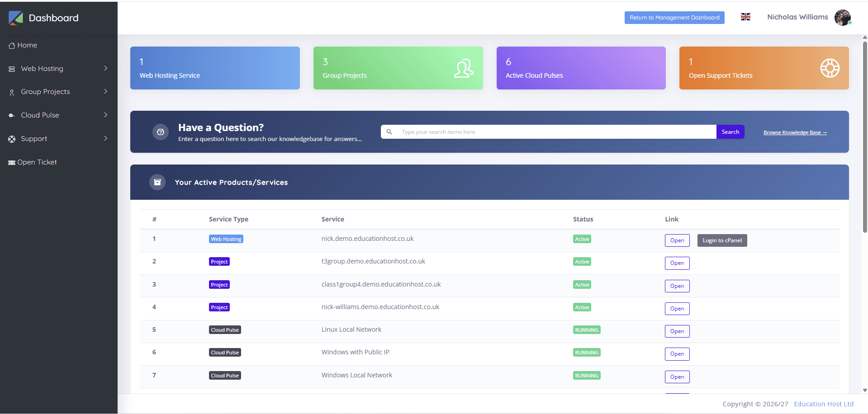The image size is (868, 414).
Task: Expand the Support sidebar chevron
Action: click(x=105, y=138)
